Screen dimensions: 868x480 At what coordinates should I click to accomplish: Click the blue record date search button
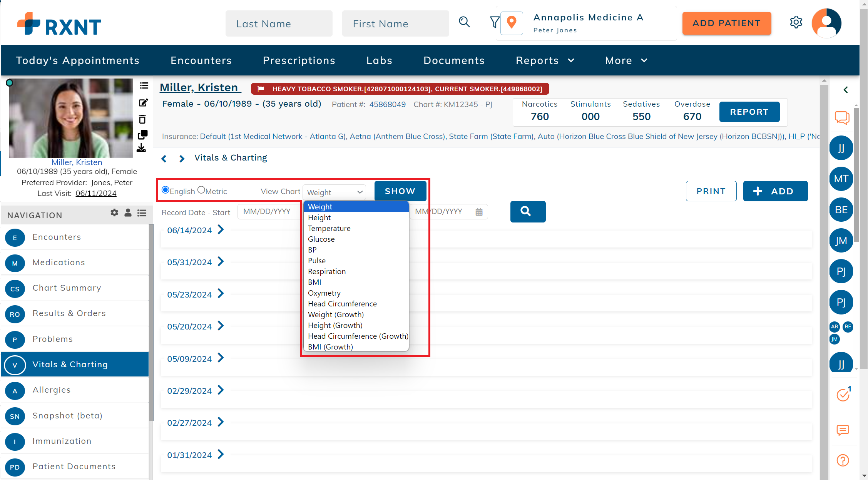click(x=527, y=211)
